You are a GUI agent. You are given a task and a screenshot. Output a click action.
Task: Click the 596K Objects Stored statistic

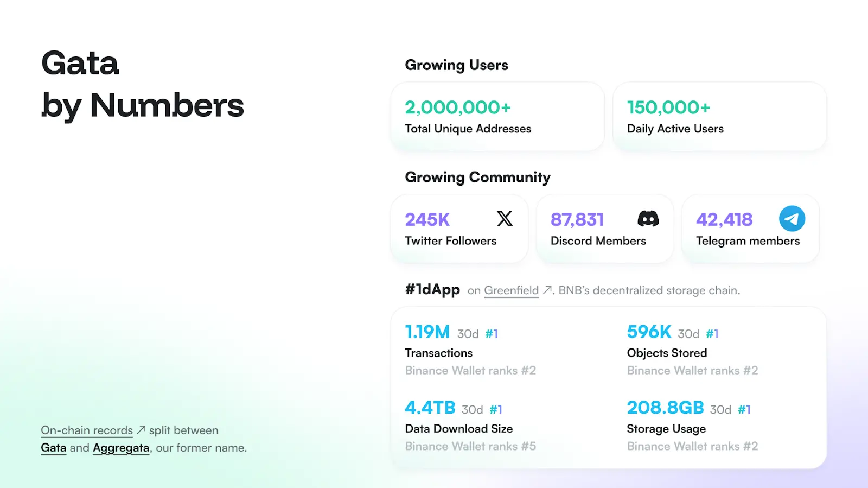point(649,332)
